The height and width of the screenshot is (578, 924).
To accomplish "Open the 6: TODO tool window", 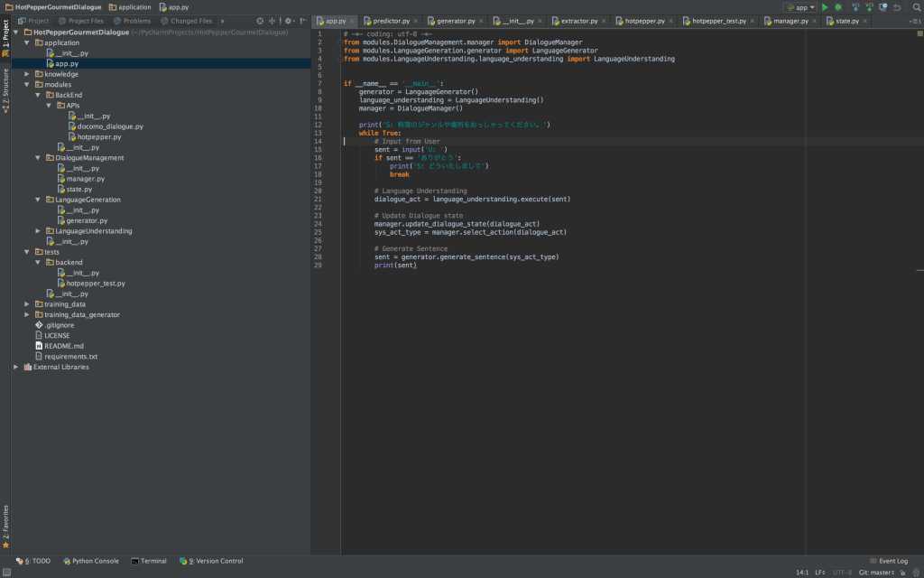I will (33, 561).
